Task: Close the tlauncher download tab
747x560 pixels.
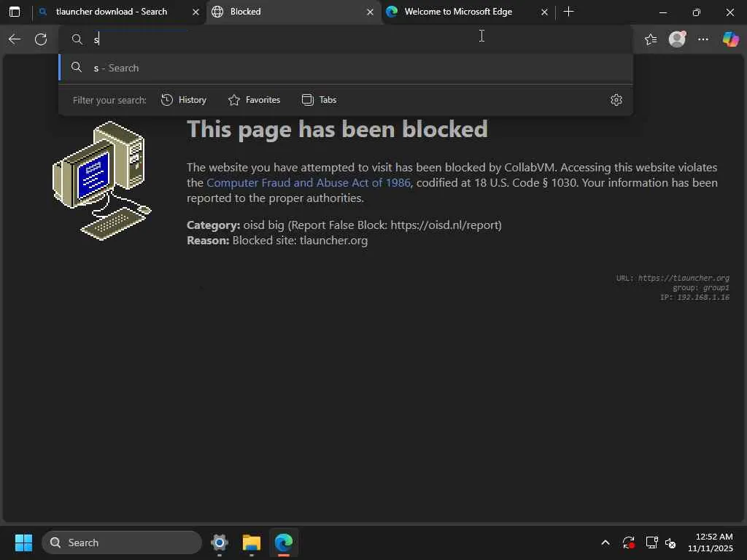Action: point(196,12)
